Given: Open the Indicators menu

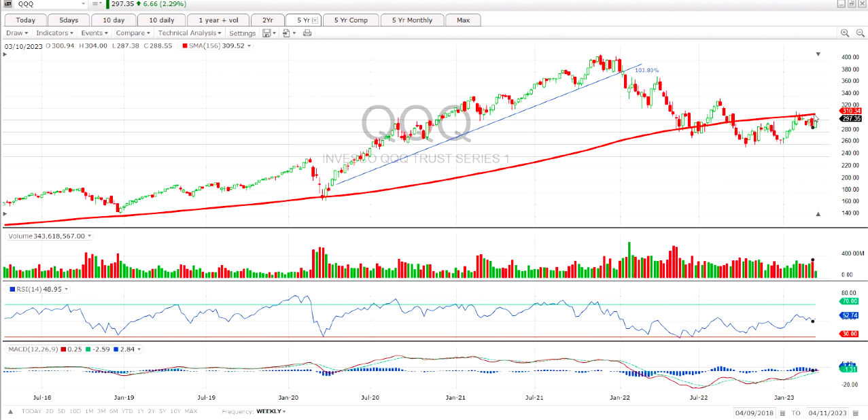Looking at the screenshot, I should coord(55,33).
